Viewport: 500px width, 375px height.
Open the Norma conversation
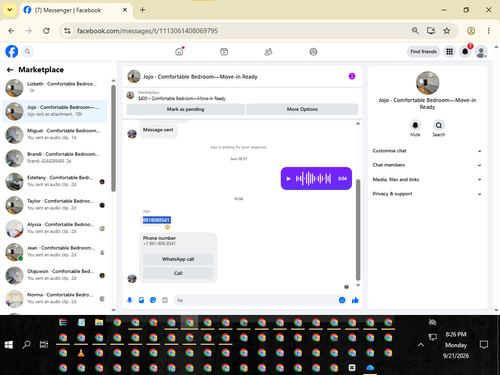click(x=55, y=298)
